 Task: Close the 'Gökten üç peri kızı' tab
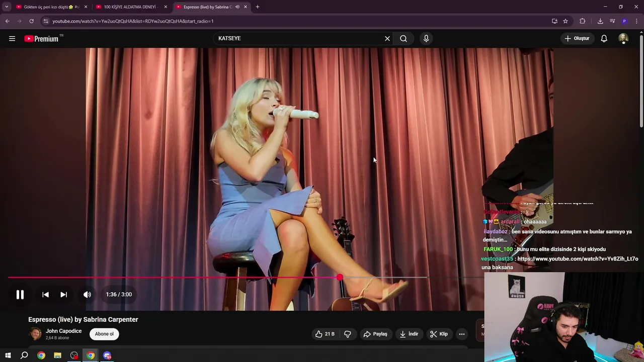pyautogui.click(x=86, y=7)
